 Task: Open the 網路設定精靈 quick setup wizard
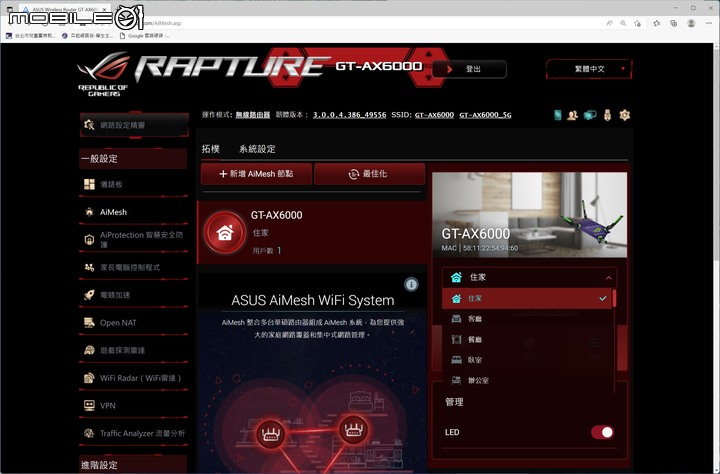coord(134,125)
